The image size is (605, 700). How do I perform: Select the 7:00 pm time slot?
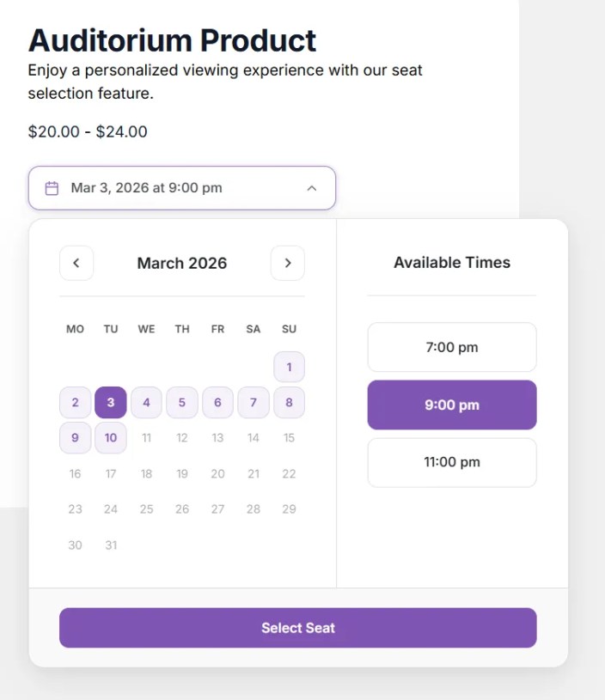tap(452, 347)
